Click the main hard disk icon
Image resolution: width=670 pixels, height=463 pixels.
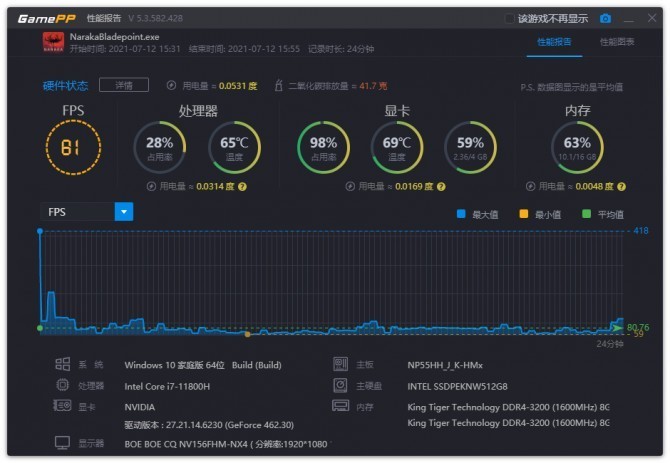341,385
